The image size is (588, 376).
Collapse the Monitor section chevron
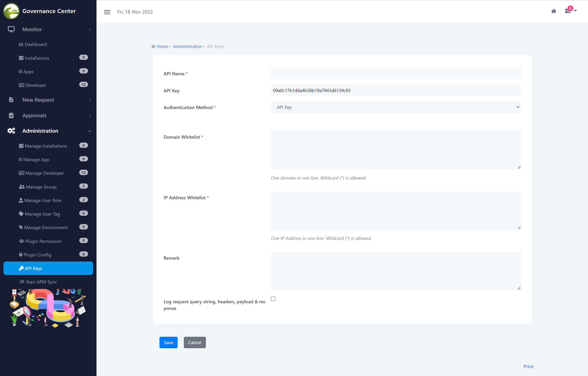click(x=90, y=30)
